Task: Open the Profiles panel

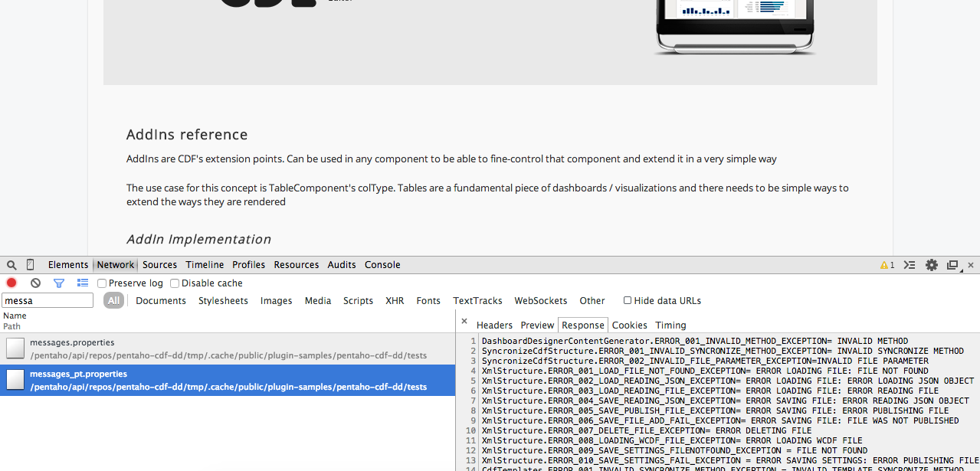Action: pyautogui.click(x=249, y=265)
